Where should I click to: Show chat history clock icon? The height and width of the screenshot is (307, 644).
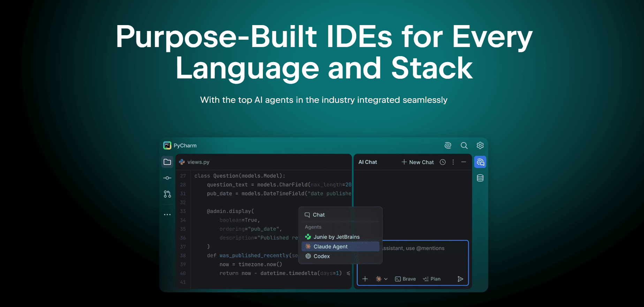pos(443,162)
